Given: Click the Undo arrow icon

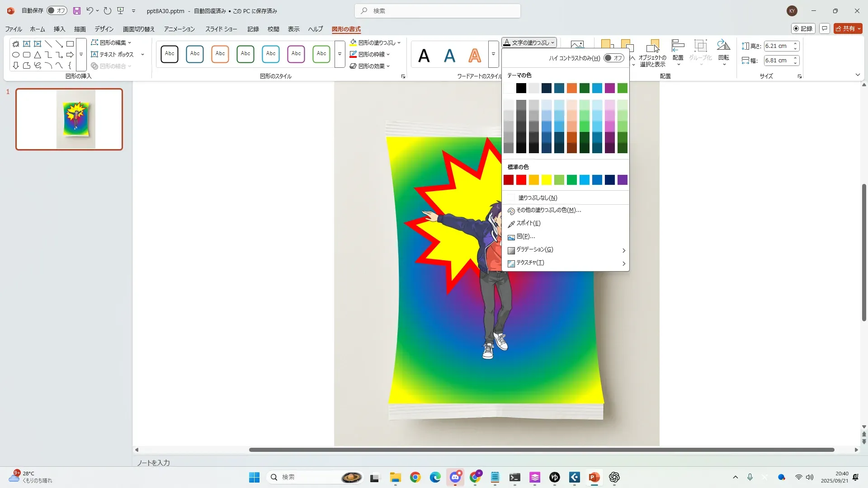Looking at the screenshot, I should (90, 11).
